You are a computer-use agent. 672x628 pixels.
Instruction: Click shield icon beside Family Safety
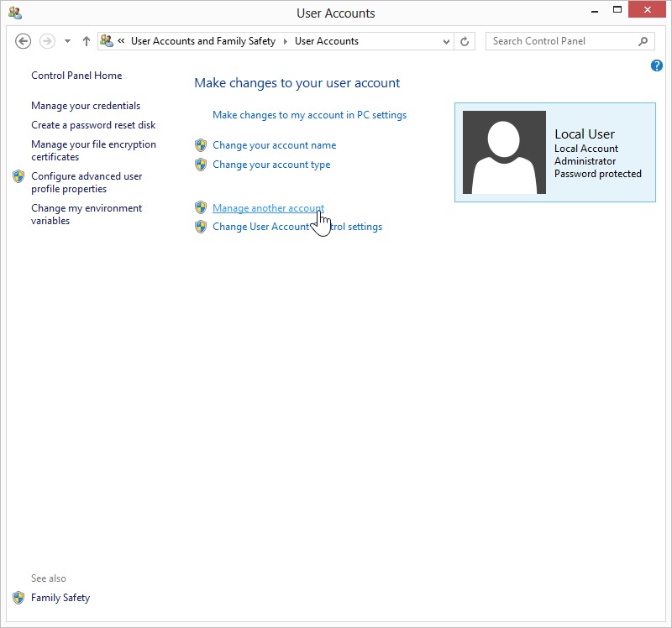coord(18,598)
